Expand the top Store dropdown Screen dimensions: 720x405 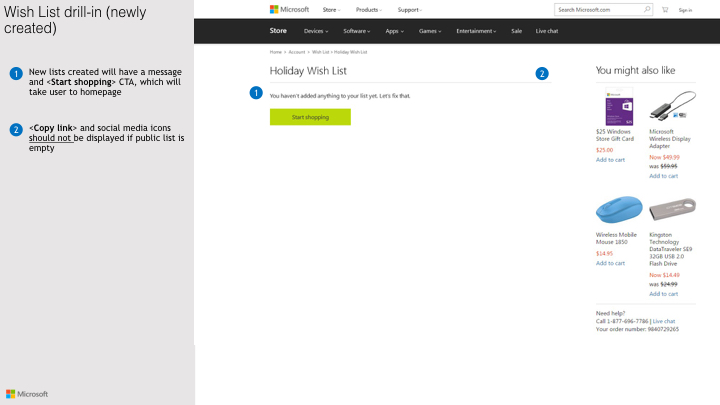click(331, 10)
